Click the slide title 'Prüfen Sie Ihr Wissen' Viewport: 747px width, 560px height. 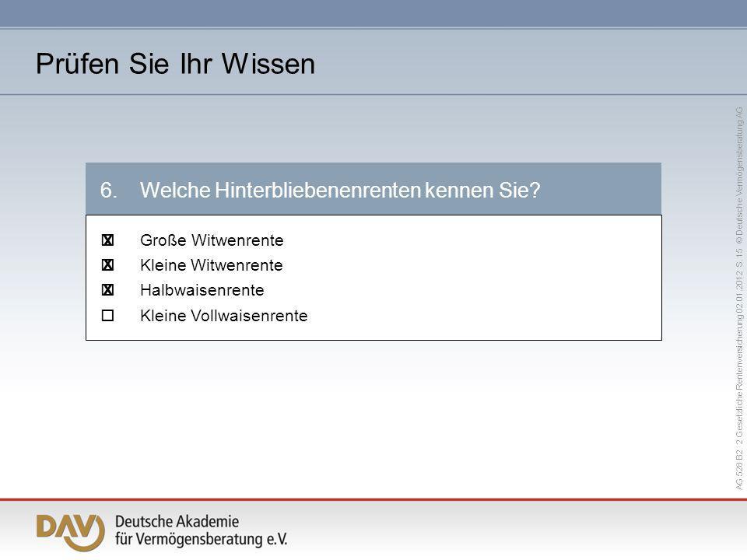point(175,63)
